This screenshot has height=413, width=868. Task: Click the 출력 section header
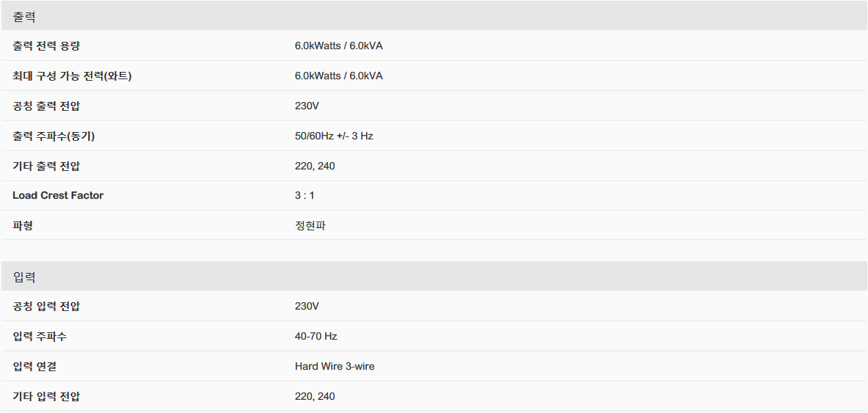(x=434, y=16)
